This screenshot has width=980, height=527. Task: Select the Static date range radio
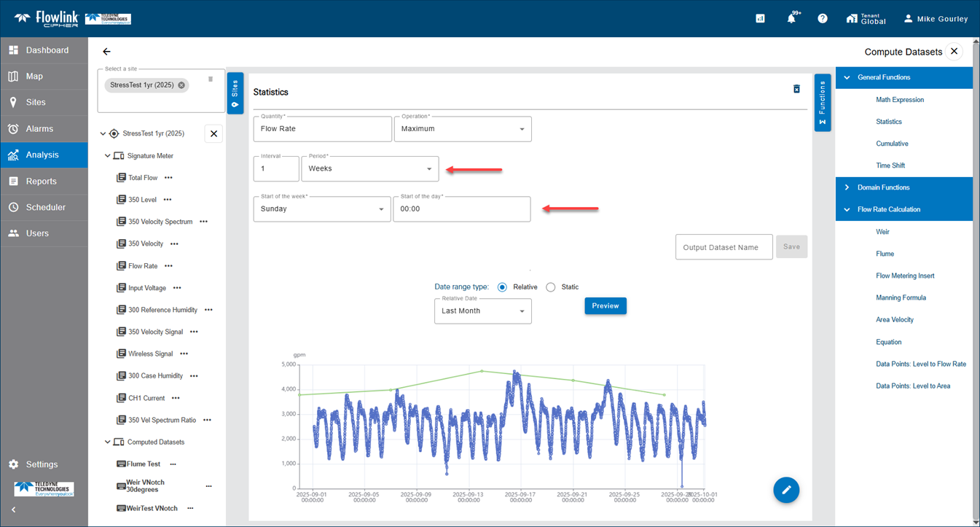pyautogui.click(x=551, y=287)
